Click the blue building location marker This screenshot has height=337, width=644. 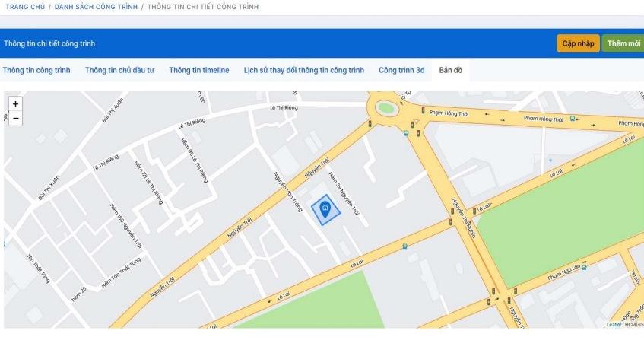(325, 211)
